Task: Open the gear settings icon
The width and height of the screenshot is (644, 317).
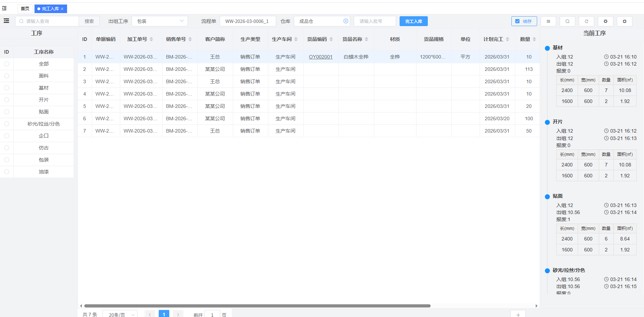Action: [x=605, y=21]
